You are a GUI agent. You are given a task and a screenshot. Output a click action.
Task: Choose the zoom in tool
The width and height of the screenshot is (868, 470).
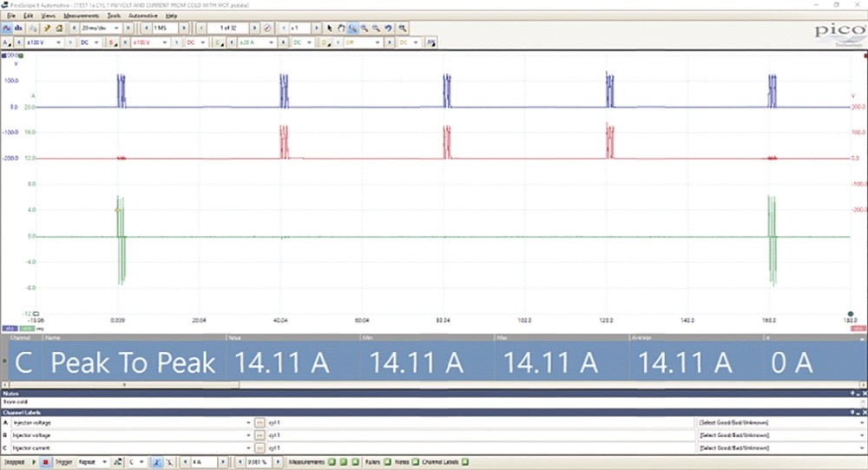coord(365,28)
